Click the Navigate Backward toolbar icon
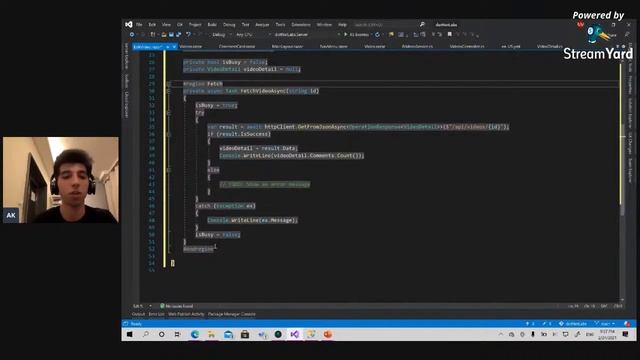This screenshot has height=360, width=640. coord(132,35)
